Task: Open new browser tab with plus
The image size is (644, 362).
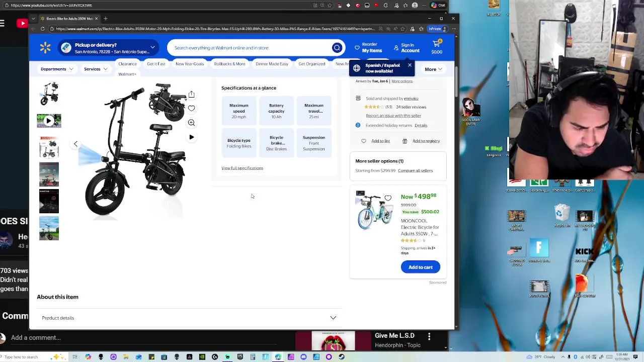Action: click(x=106, y=19)
